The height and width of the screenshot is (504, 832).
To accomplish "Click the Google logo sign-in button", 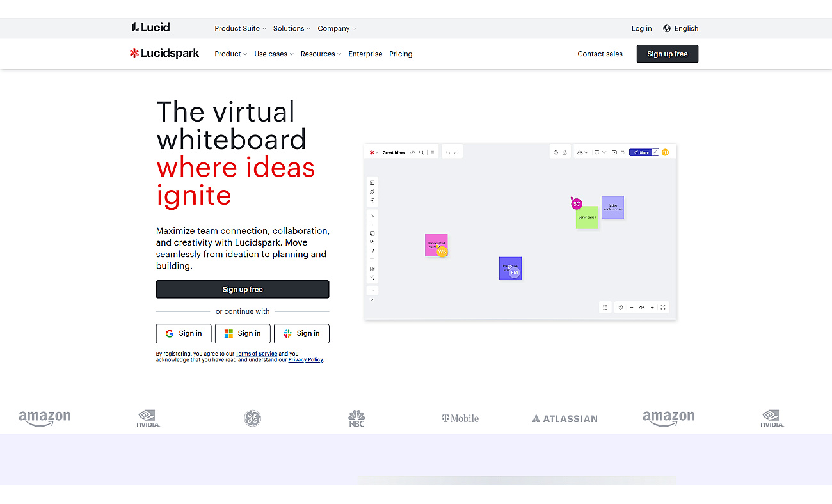I will click(x=184, y=333).
